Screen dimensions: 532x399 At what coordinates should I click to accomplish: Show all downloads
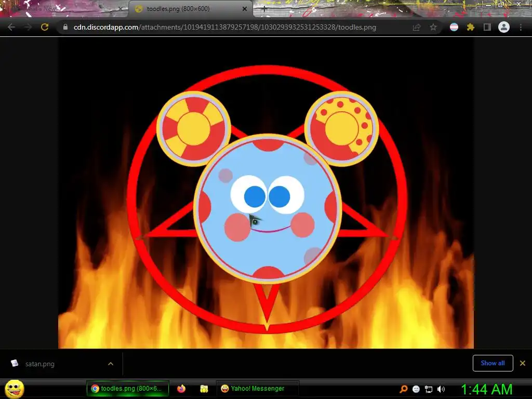click(493, 363)
